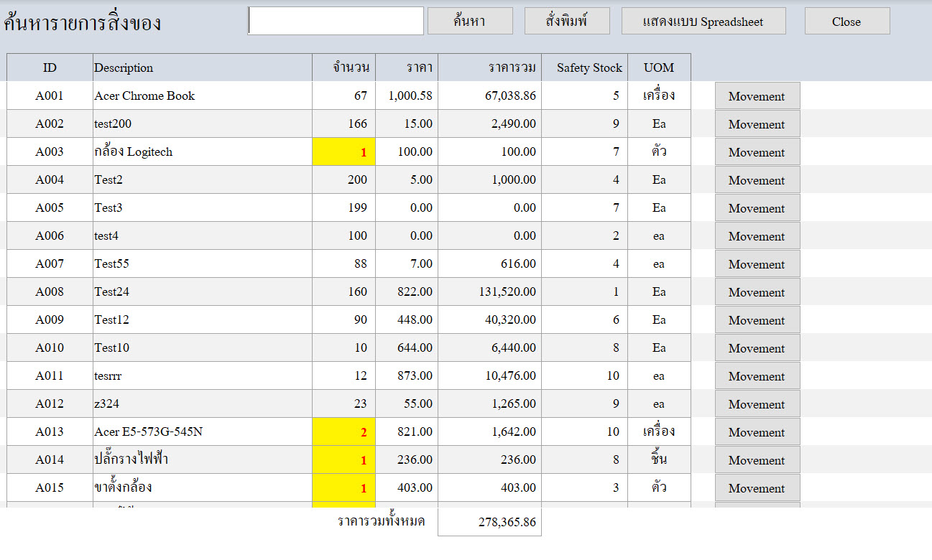Show Movement for item A015

click(x=757, y=488)
